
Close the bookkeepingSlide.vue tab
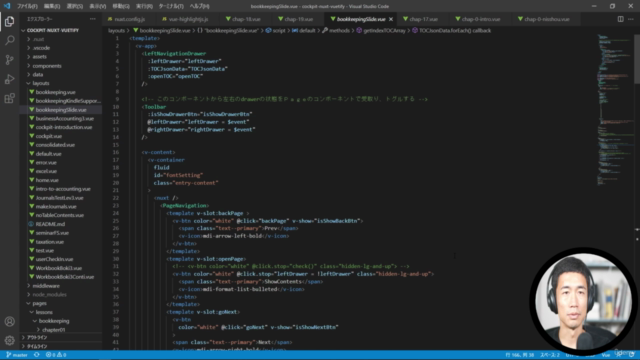[391, 19]
